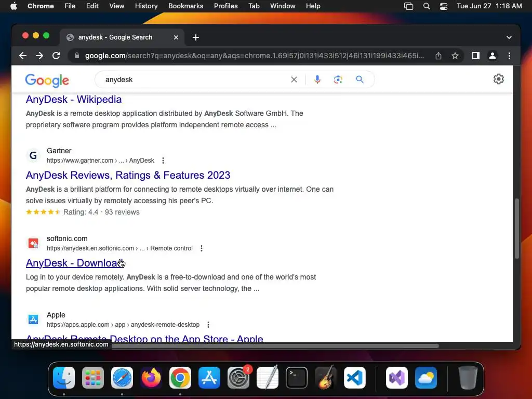Open the Profiles menu
The width and height of the screenshot is (532, 399).
(225, 6)
